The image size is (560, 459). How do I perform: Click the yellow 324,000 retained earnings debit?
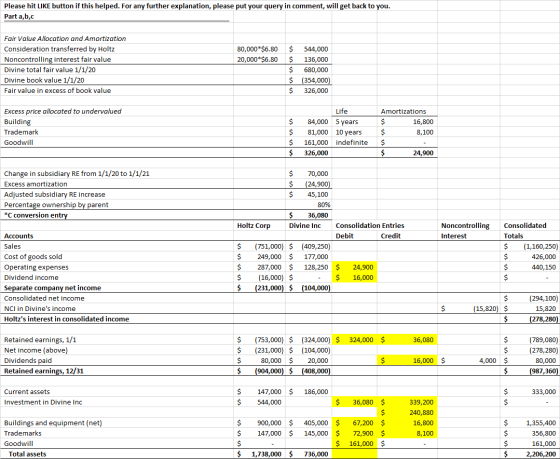tap(354, 340)
